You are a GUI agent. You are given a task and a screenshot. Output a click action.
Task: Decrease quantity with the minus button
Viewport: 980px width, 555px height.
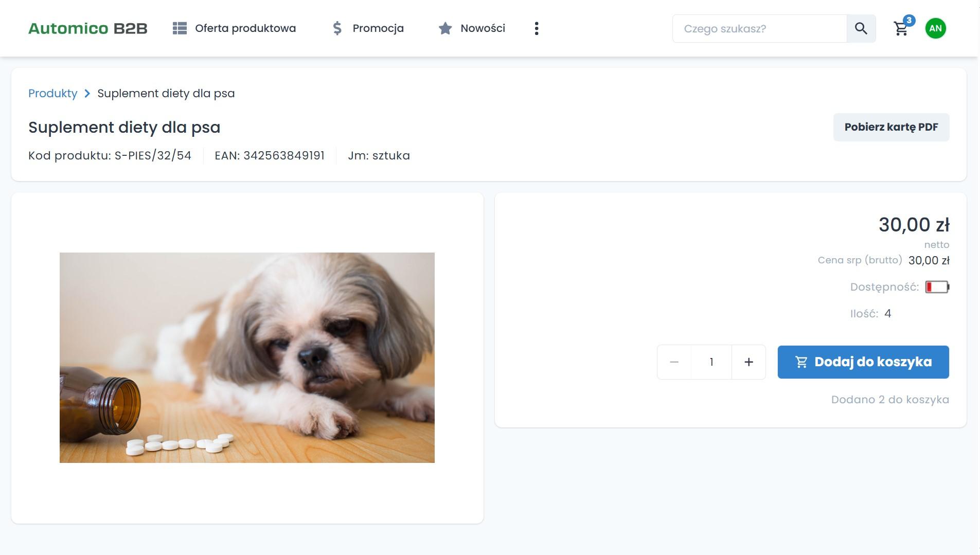[x=674, y=362]
